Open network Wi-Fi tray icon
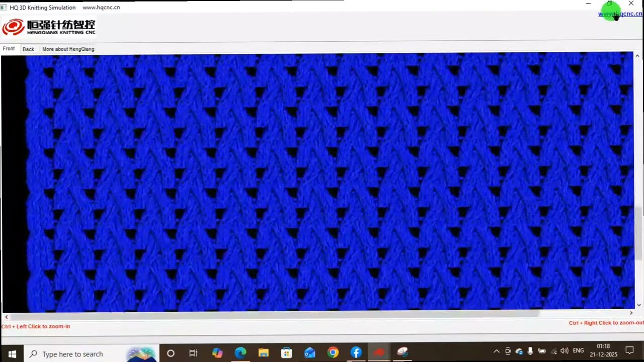The height and width of the screenshot is (362, 644). [x=554, y=351]
